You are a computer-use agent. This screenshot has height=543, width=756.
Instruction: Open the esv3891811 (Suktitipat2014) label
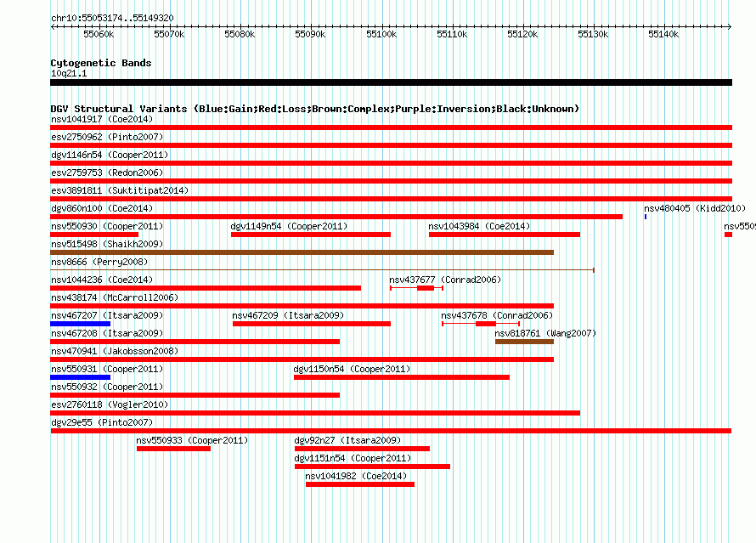pyautogui.click(x=120, y=190)
